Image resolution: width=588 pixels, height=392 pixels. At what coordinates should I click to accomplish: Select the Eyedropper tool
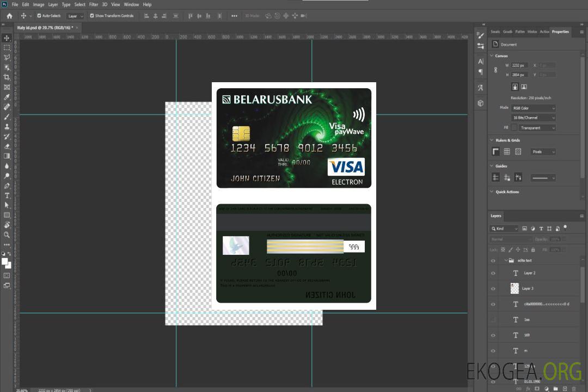tap(7, 97)
